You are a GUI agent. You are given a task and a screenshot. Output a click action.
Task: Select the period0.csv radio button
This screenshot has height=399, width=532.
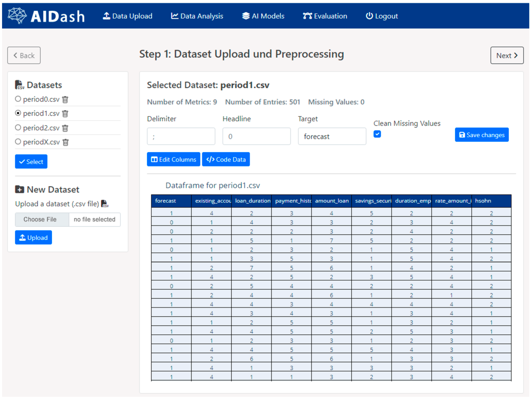pyautogui.click(x=18, y=99)
